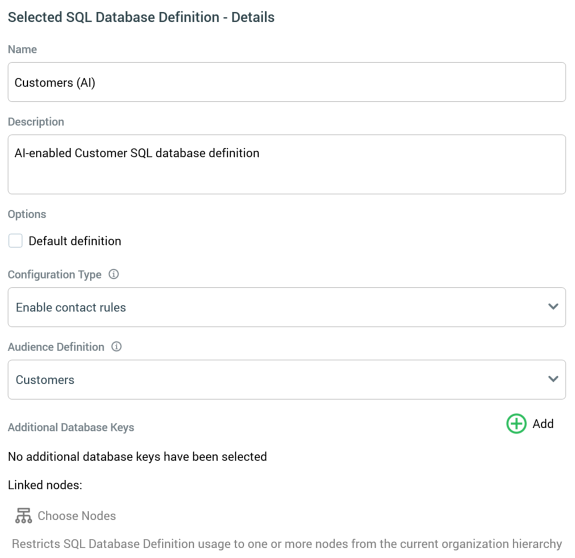Click the chevron in Configuration Type field
This screenshot has height=558, width=575.
click(553, 306)
